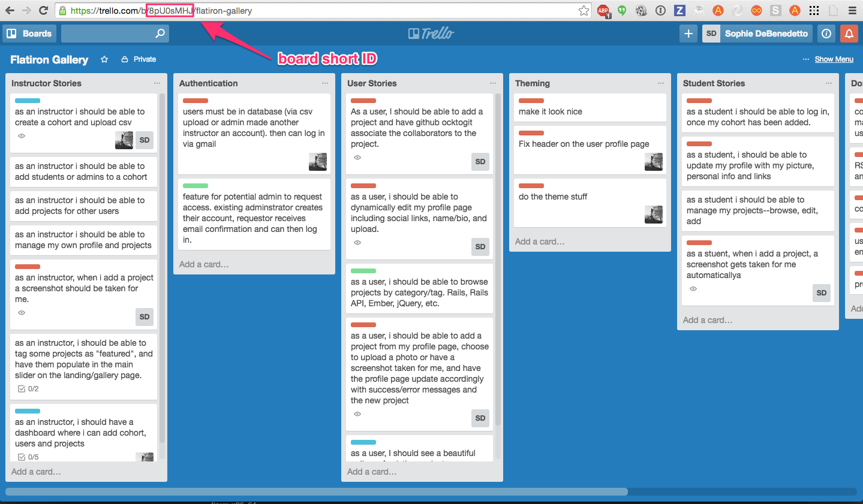863x504 pixels.
Task: Click the board horizontal scrollbar
Action: (x=317, y=491)
